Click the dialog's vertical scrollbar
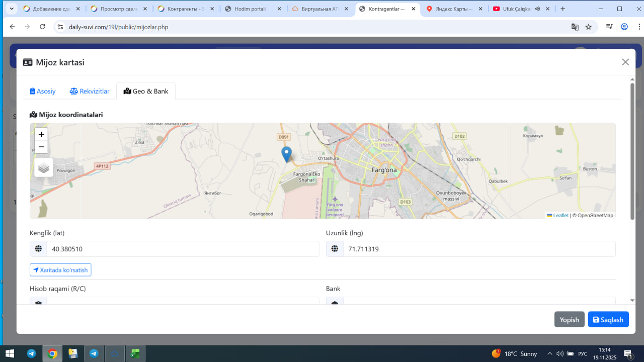The image size is (644, 362). (x=632, y=151)
